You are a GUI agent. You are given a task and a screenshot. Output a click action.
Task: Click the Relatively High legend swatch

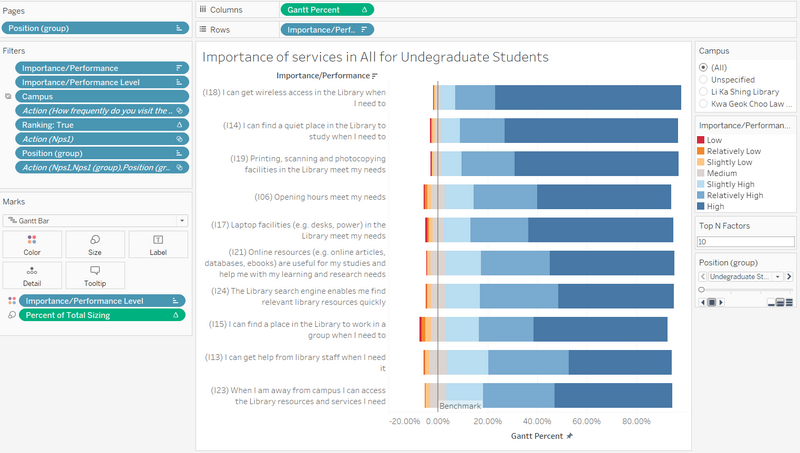(701, 195)
